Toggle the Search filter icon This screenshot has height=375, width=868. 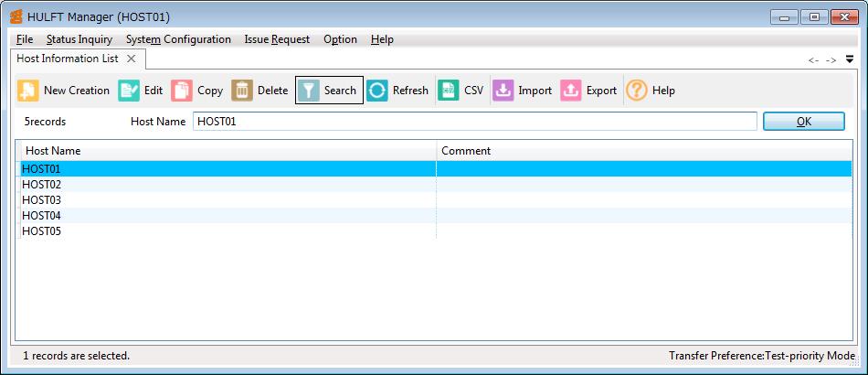pos(308,91)
